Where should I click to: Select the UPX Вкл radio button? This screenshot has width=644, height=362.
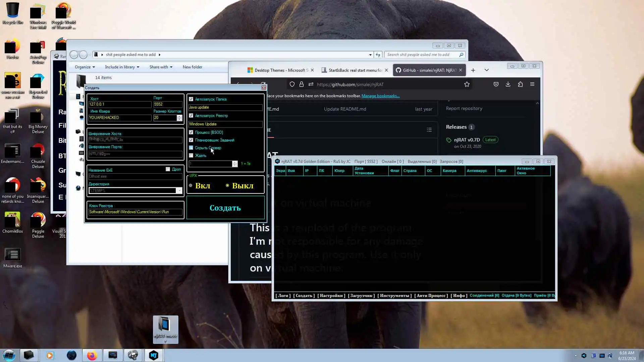point(191,186)
